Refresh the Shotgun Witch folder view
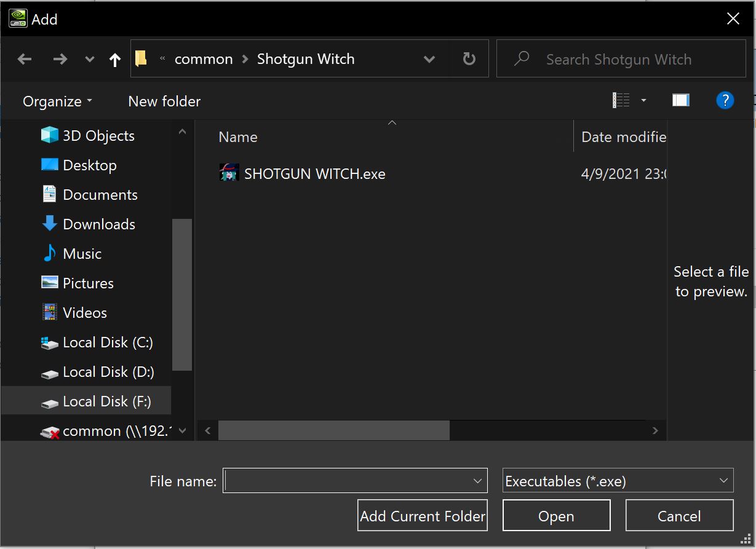The image size is (756, 549). click(469, 59)
